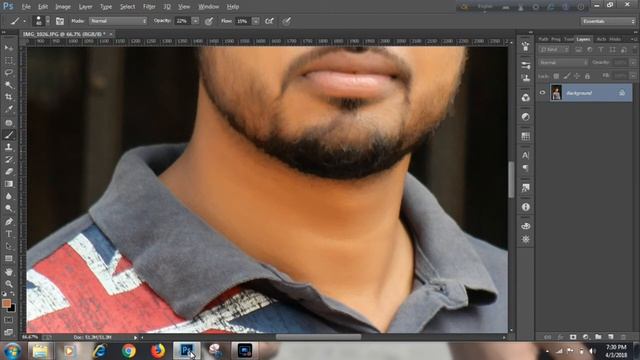Create a new group folder

coord(598,337)
